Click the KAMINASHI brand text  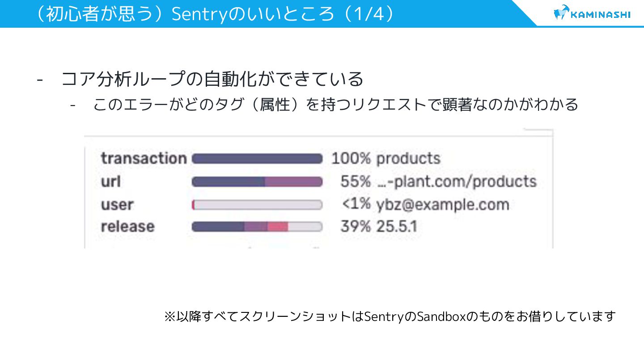click(x=601, y=14)
